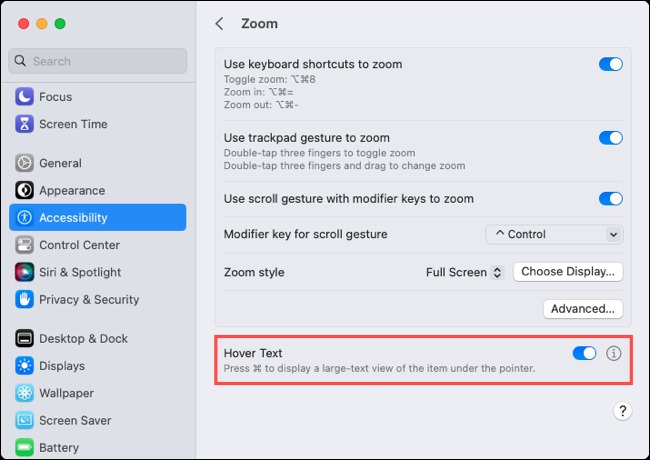Select the Displays sun icon
Viewport: 650px width, 460px height.
tap(24, 366)
